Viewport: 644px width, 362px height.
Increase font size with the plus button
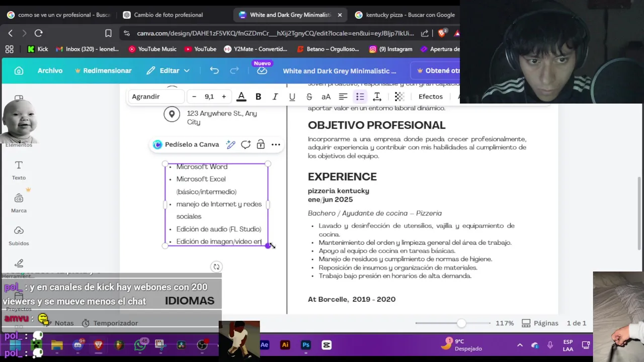point(224,97)
